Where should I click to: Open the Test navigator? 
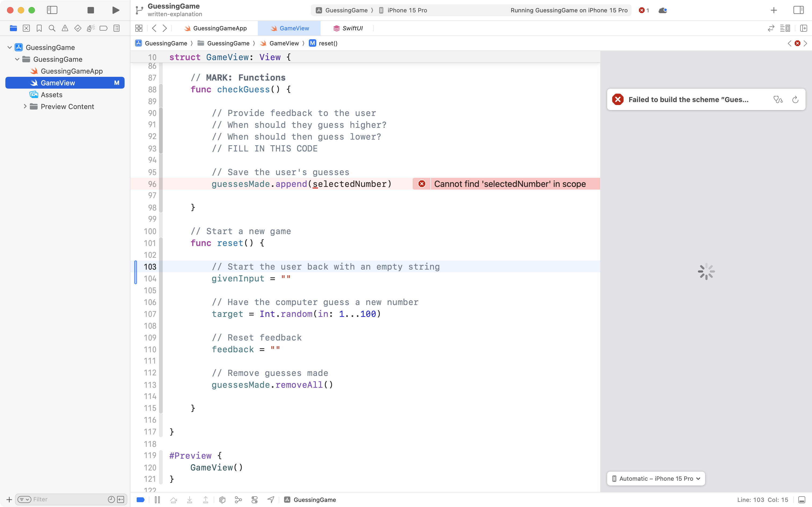pos(77,28)
